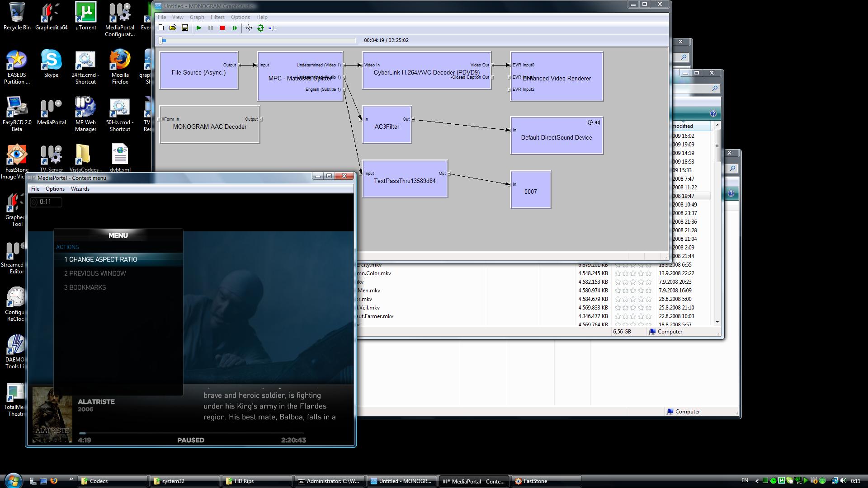
Task: Stop the graph with the red square
Action: pyautogui.click(x=222, y=28)
